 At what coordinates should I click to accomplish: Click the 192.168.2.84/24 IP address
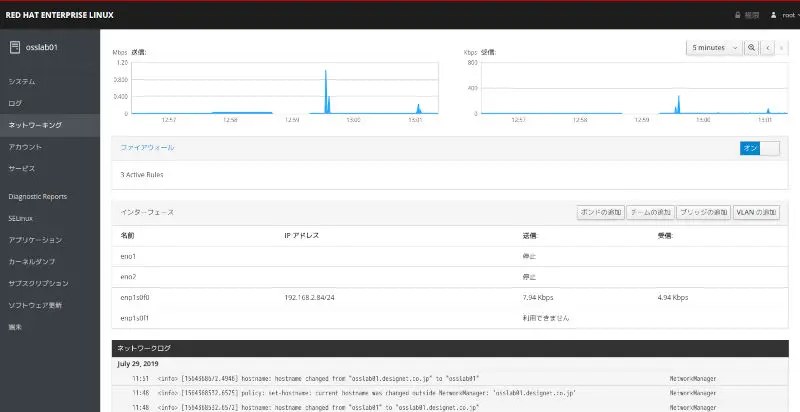(310, 298)
